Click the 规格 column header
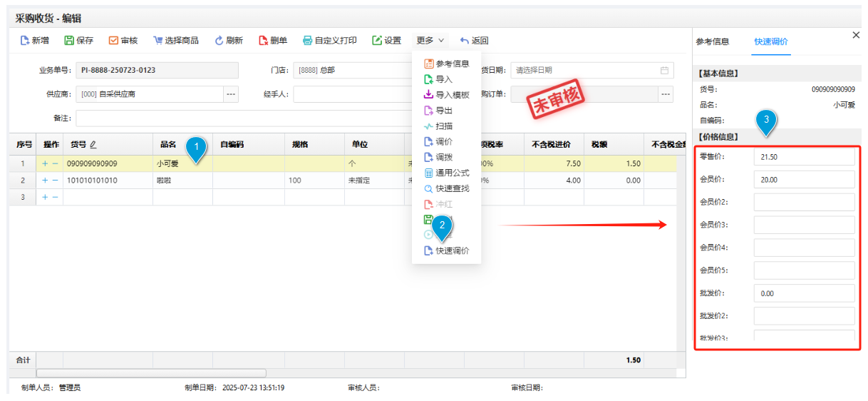 315,144
